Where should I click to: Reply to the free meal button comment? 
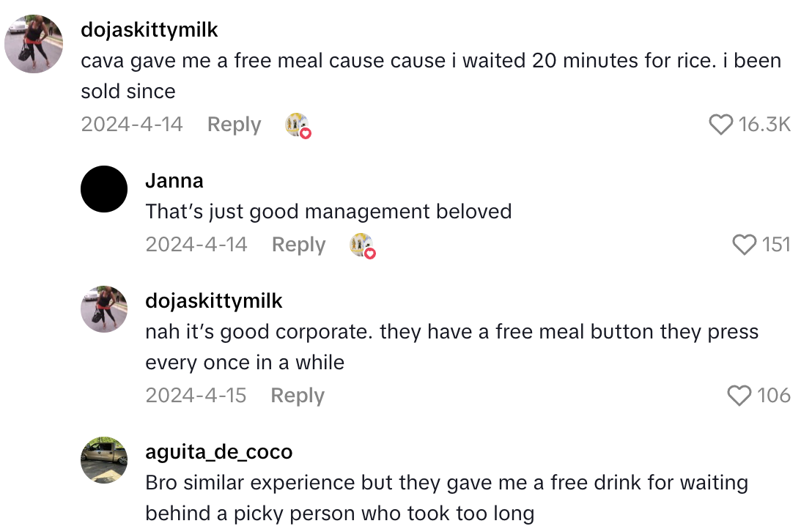[297, 395]
